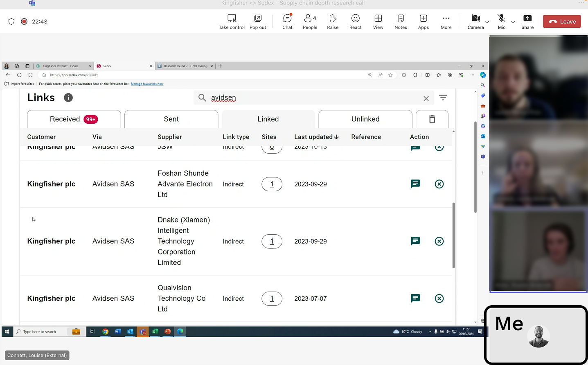The width and height of the screenshot is (588, 365).
Task: Pop out the shared content
Action: pyautogui.click(x=258, y=22)
